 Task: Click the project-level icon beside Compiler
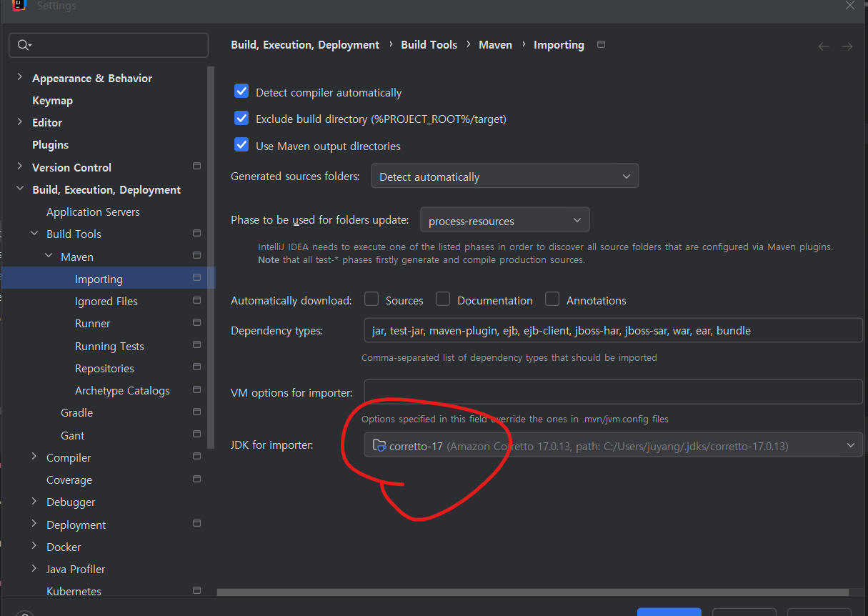(x=196, y=456)
